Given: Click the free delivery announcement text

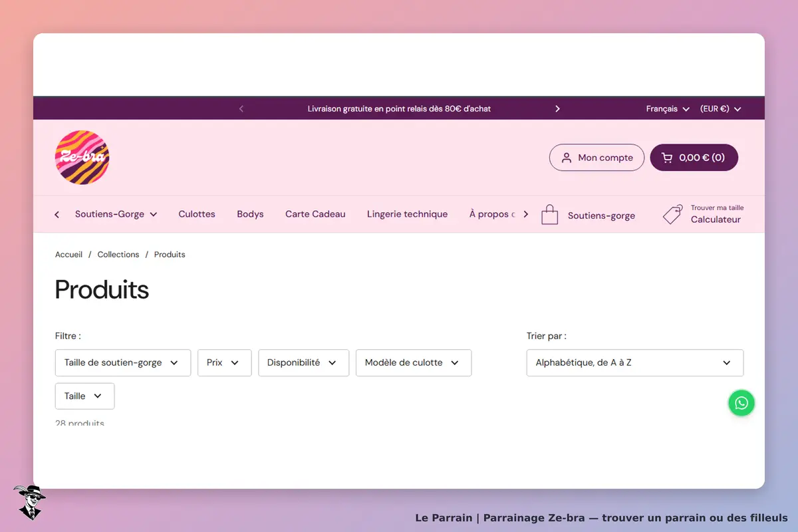Looking at the screenshot, I should coord(399,108).
